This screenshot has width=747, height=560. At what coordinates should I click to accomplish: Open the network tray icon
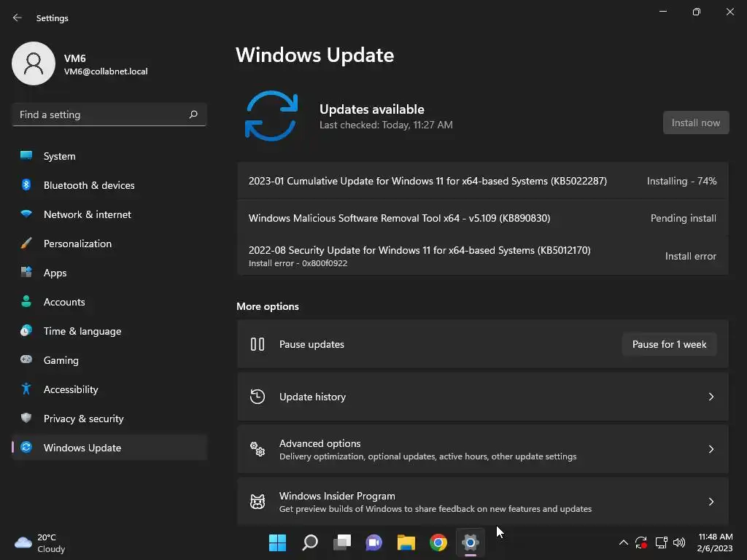(x=661, y=542)
